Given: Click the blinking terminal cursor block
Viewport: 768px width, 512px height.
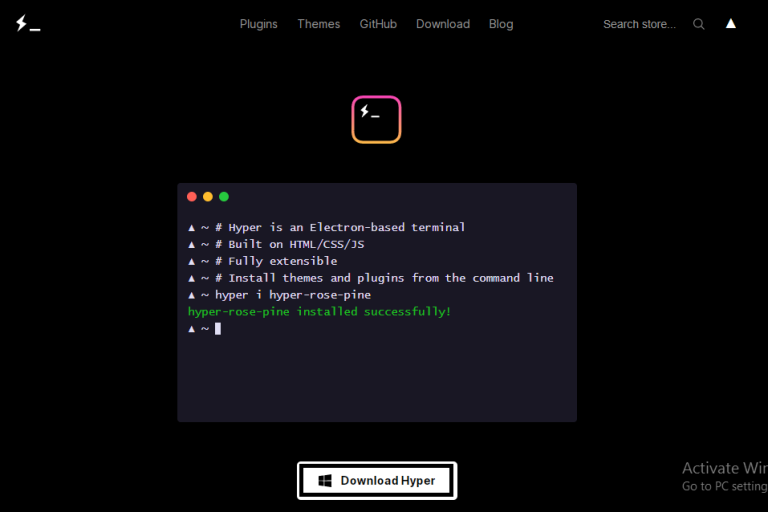Looking at the screenshot, I should [x=218, y=329].
